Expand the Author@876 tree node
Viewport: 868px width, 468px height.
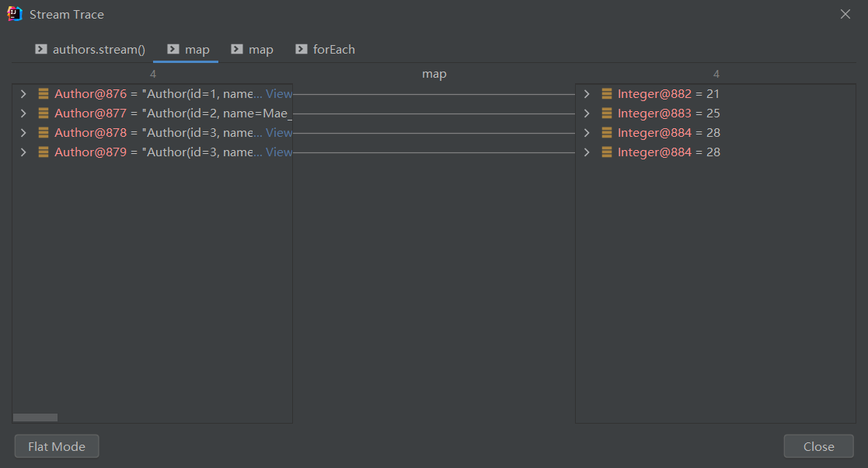coord(23,94)
